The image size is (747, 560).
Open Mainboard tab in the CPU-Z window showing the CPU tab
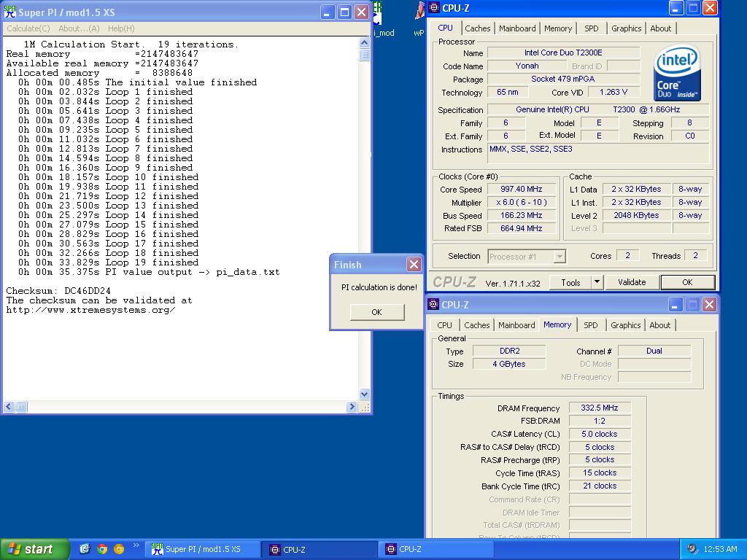(517, 28)
